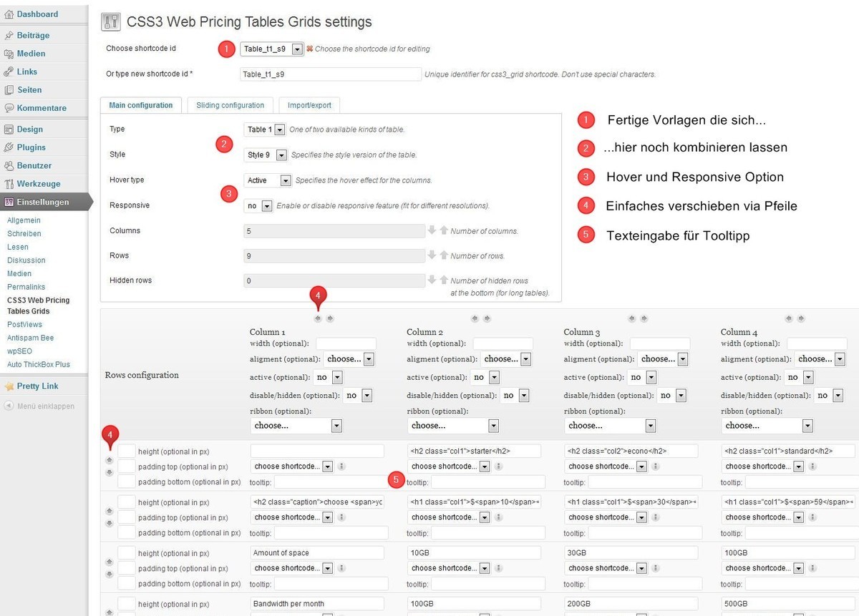
Task: Increase Rows count with the up arrow
Action: click(x=443, y=255)
